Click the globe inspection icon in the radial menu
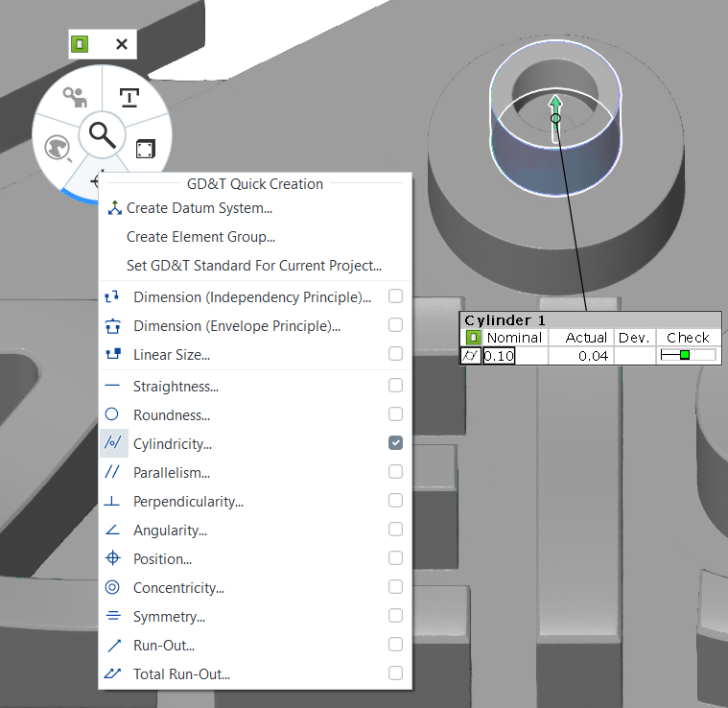728x708 pixels. (58, 148)
